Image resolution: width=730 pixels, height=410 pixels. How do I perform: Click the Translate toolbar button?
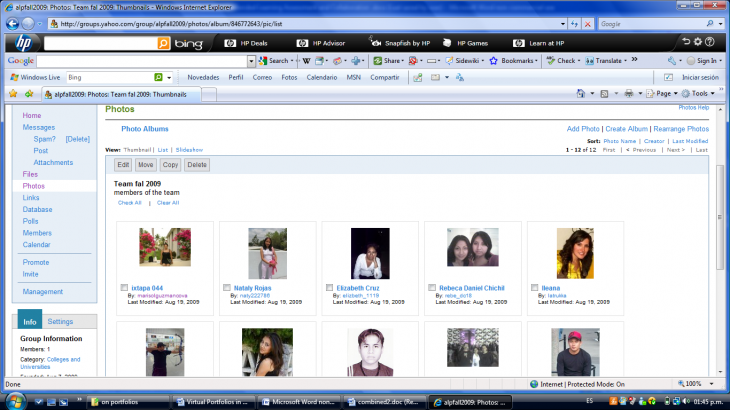(x=604, y=60)
